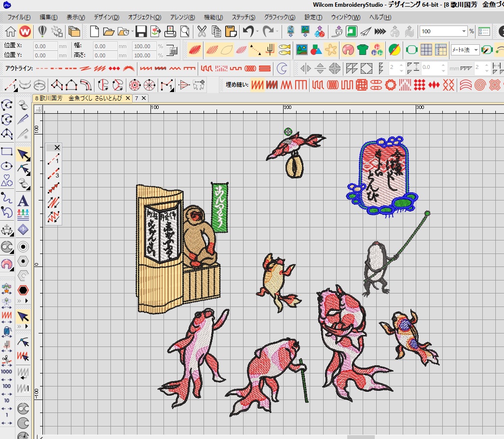The width and height of the screenshot is (504, 439).
Task: Select the green あんころ banner embroidery object
Action: tap(220, 207)
